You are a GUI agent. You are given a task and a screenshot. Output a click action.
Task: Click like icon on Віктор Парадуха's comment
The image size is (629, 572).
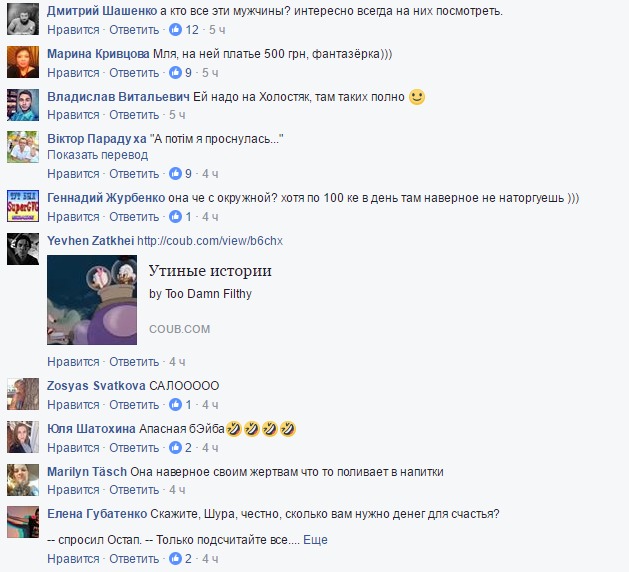coord(175,174)
